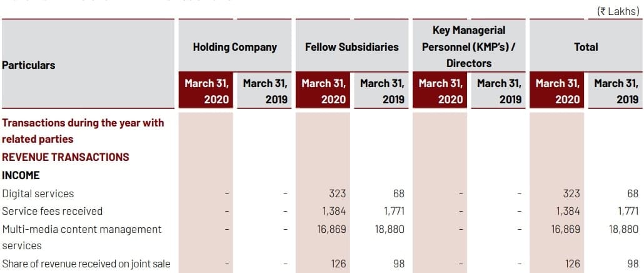Select Total 2019 Service fees value 1,771

pyautogui.click(x=627, y=211)
